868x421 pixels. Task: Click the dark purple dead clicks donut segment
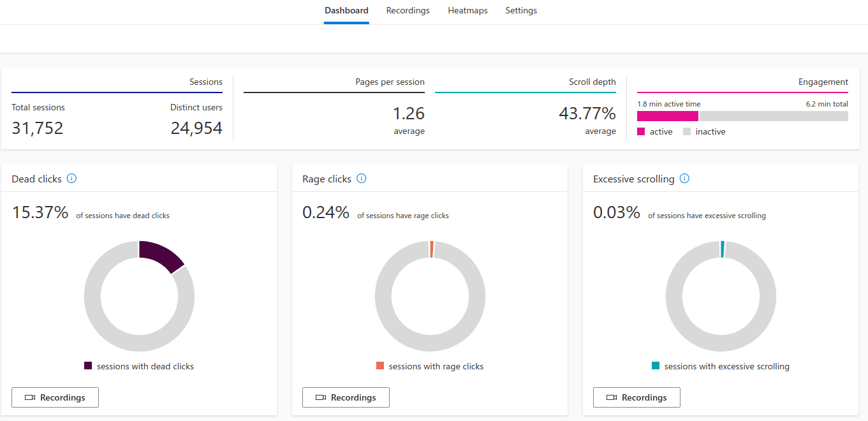pos(159,255)
